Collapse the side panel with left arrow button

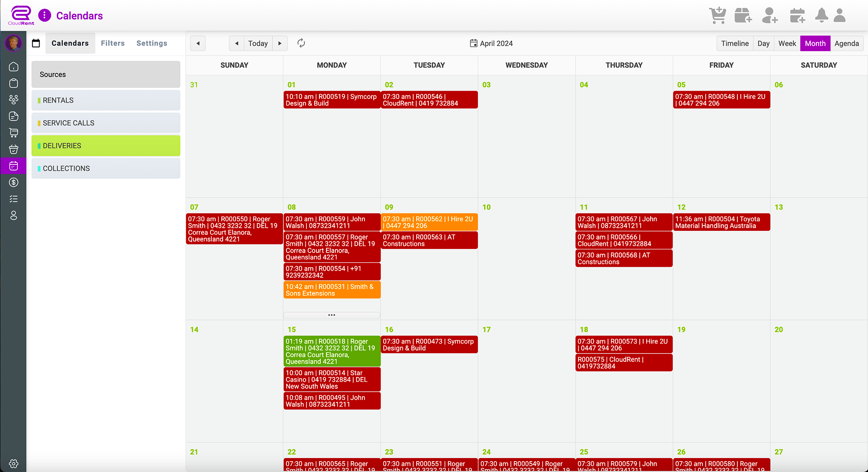pos(198,43)
